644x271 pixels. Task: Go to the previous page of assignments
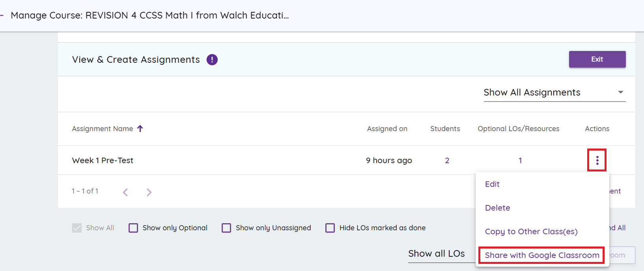coord(125,192)
